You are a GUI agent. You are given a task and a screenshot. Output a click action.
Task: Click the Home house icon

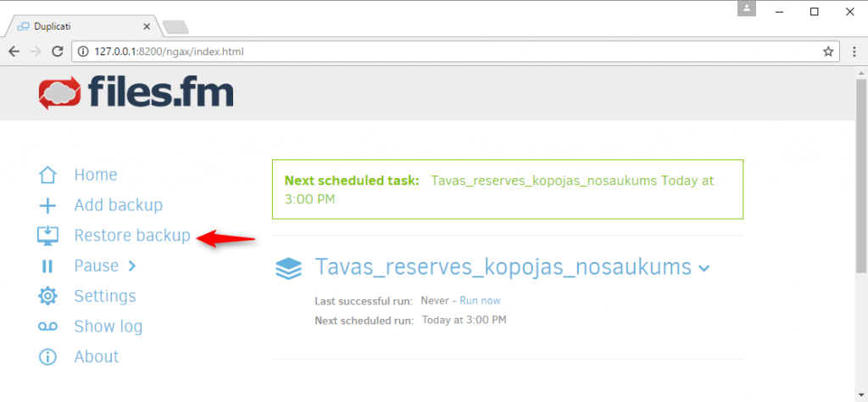click(47, 175)
